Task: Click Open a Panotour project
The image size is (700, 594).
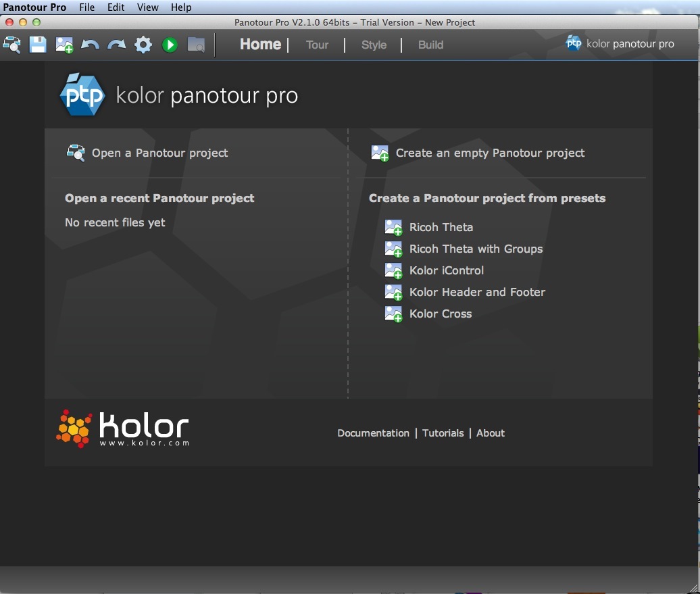Action: pyautogui.click(x=159, y=153)
